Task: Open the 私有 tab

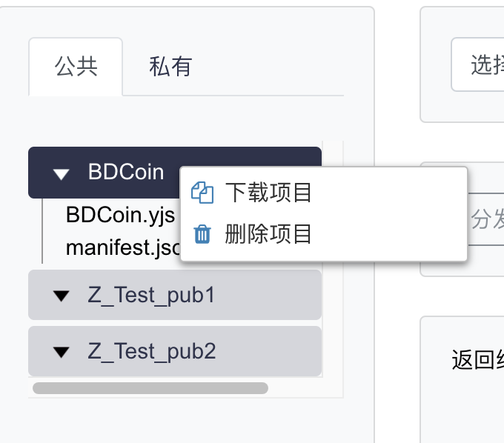Action: (170, 67)
